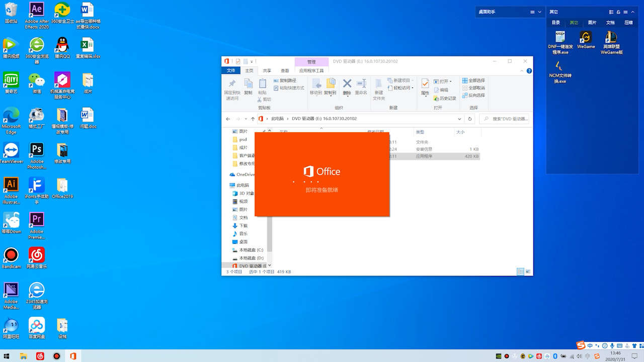Click the Explorer back arrow

(x=228, y=119)
